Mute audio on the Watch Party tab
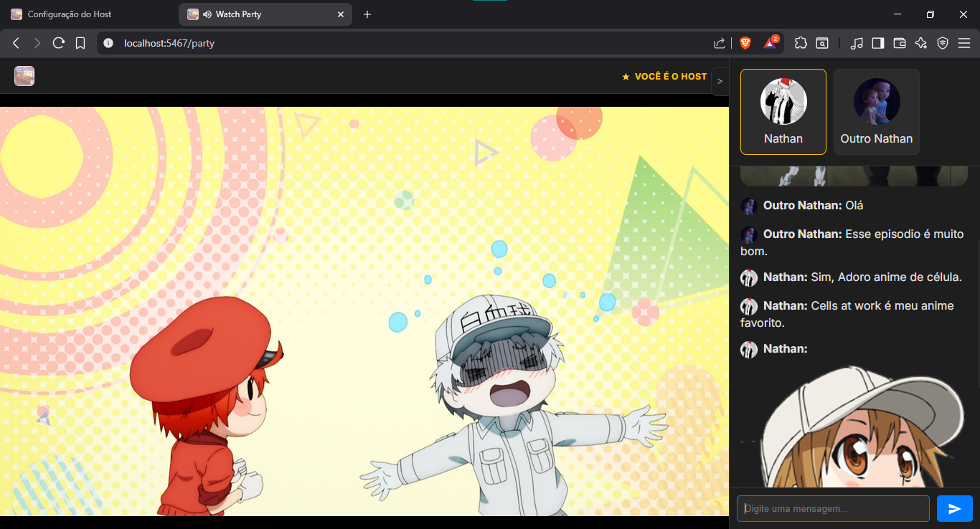The image size is (980, 529). (x=207, y=14)
